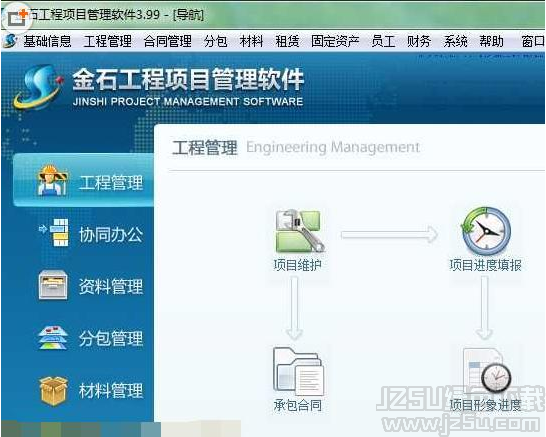The image size is (546, 437).
Task: Open the 员工 menu
Action: click(383, 41)
